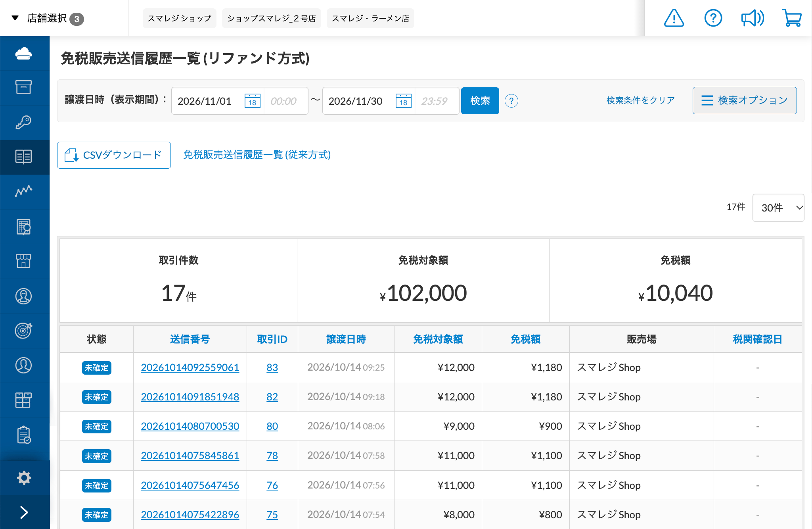Viewport: 812px width, 529px height.
Task: Open the storefront sidebar icon
Action: click(24, 261)
